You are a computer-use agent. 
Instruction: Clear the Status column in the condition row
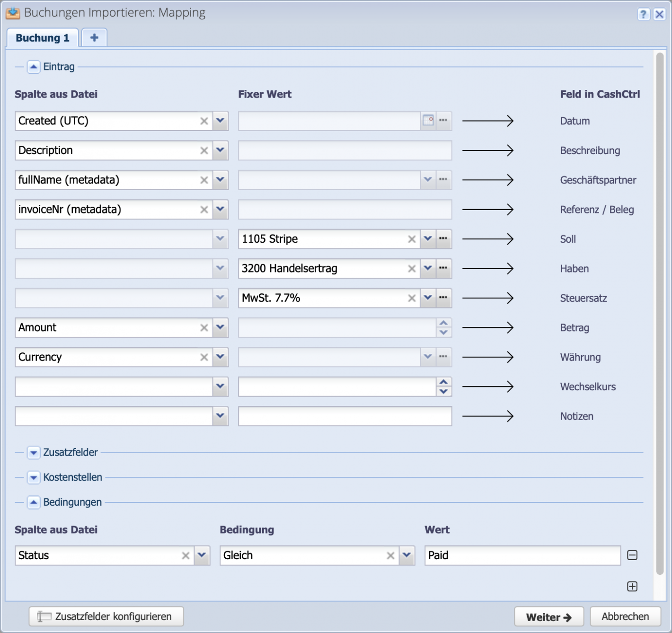[x=185, y=555]
